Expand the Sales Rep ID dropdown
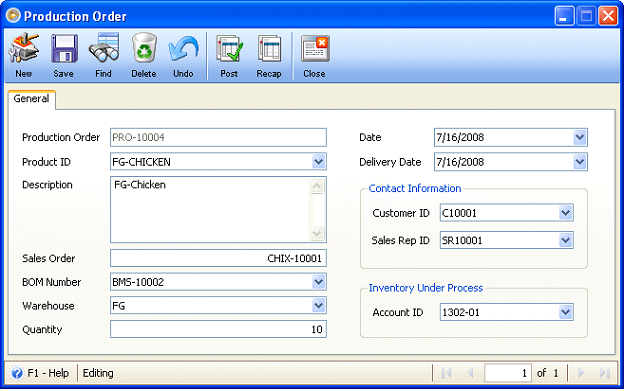This screenshot has width=626, height=391. 565,240
